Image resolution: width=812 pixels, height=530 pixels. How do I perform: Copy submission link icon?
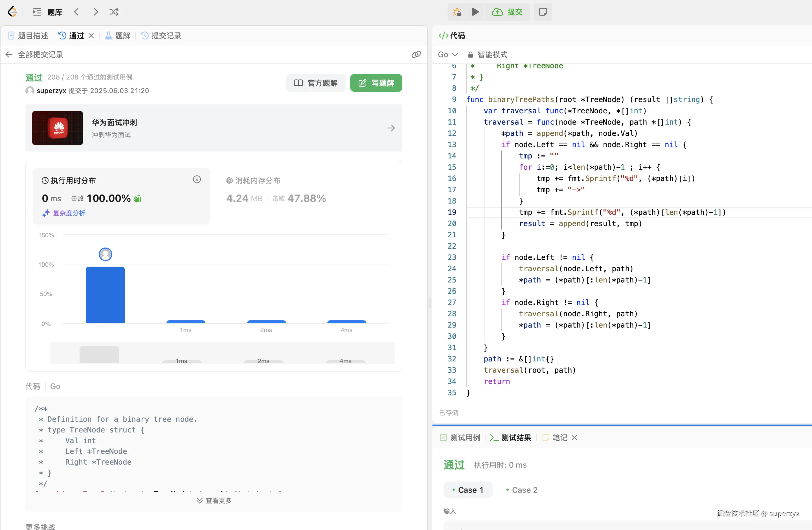pos(416,54)
